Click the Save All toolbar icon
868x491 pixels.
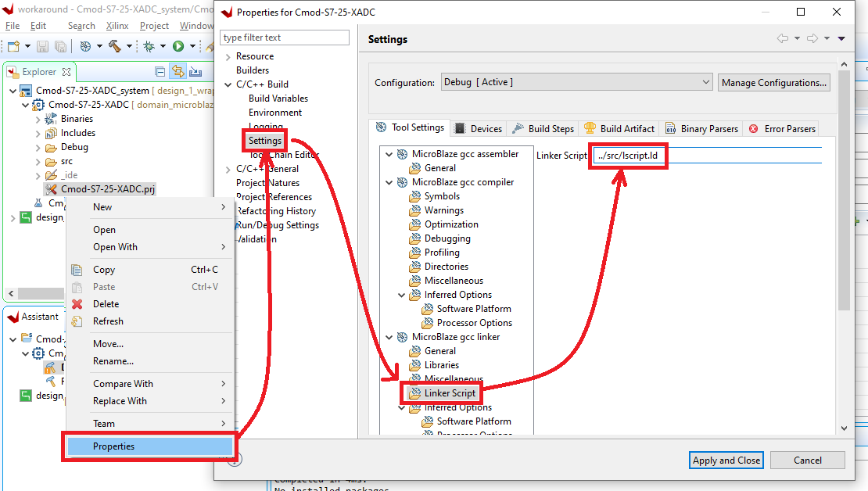coord(60,46)
